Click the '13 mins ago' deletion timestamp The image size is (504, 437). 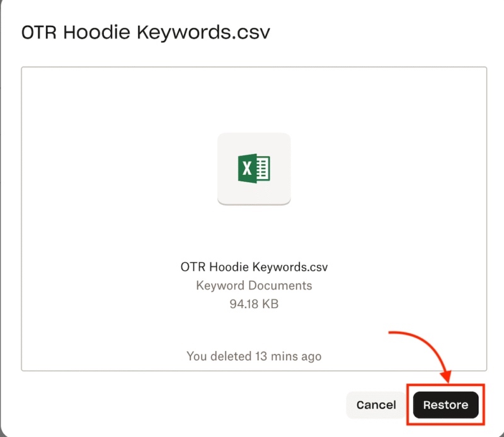click(x=289, y=356)
